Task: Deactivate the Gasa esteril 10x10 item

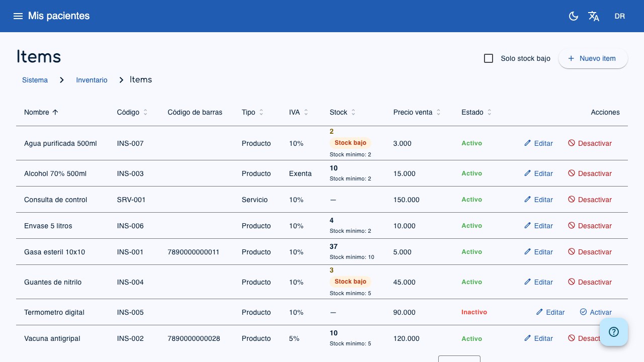Action: tap(590, 252)
